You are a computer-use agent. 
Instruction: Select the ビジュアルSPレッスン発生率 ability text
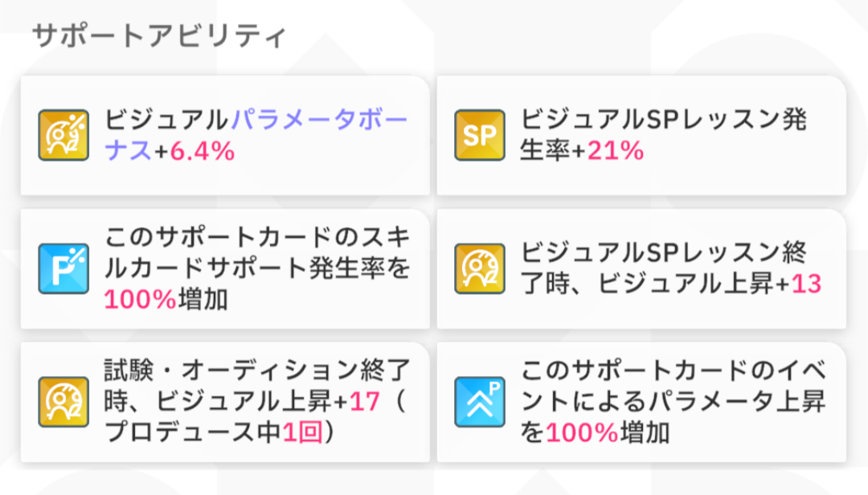tap(663, 121)
